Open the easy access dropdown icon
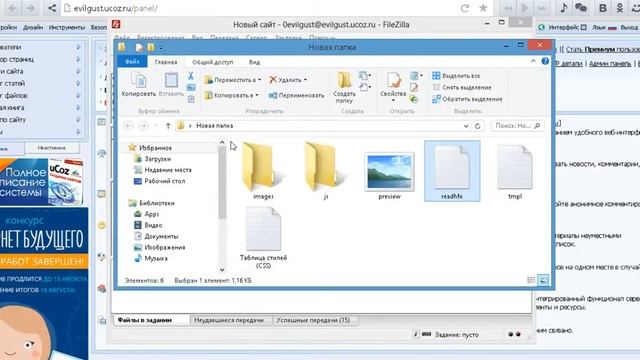 point(364,87)
